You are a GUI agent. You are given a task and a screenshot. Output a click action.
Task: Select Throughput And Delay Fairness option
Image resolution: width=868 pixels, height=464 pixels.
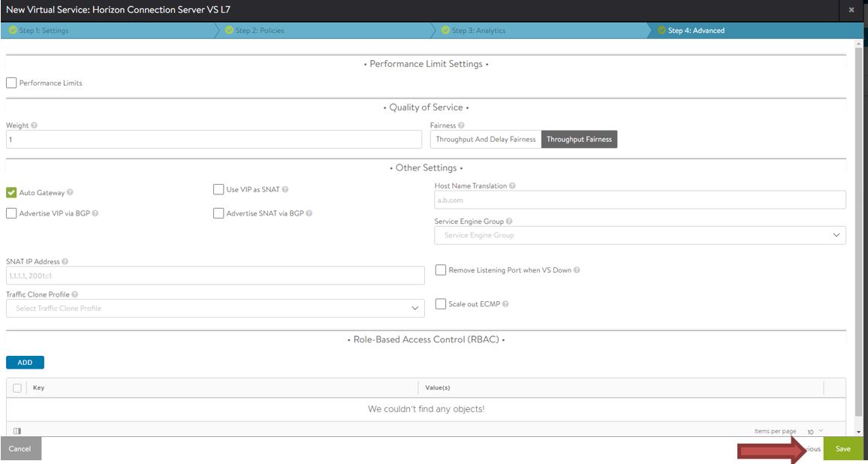click(x=486, y=140)
